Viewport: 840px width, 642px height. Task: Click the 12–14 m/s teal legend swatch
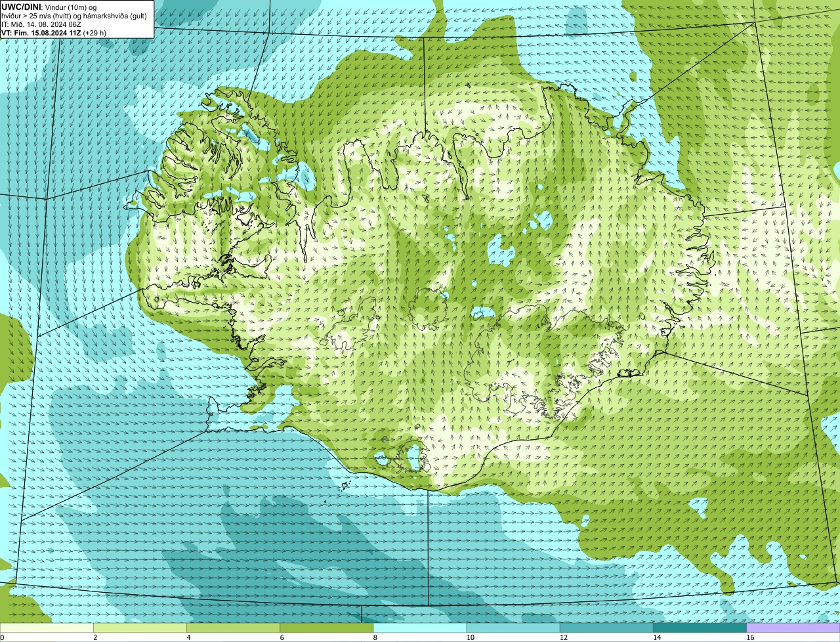click(x=606, y=628)
